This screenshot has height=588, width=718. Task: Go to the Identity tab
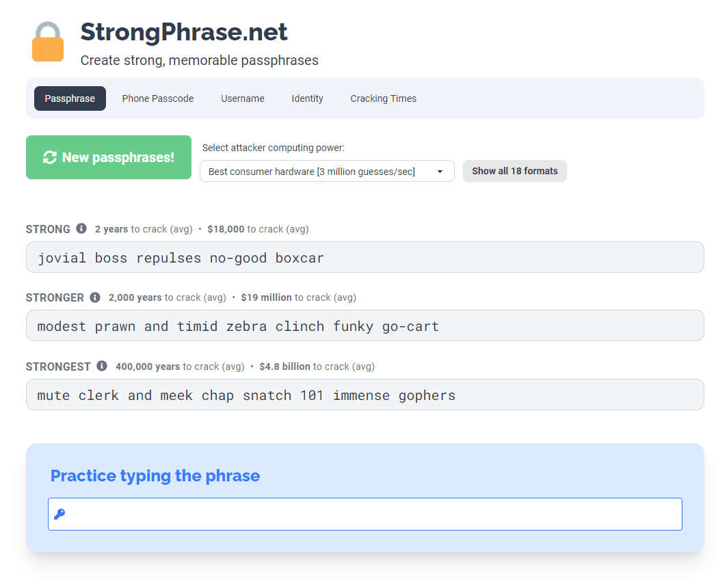point(307,98)
